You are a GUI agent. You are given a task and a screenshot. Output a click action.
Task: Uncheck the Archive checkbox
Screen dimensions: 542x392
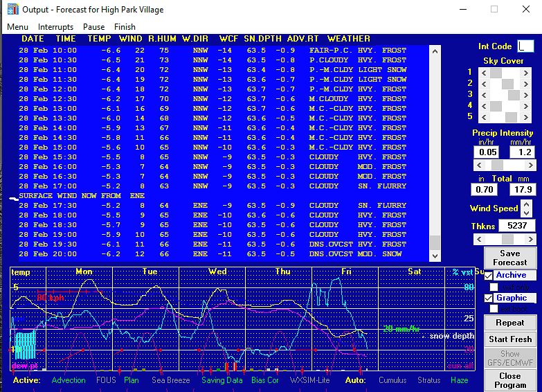click(x=489, y=276)
